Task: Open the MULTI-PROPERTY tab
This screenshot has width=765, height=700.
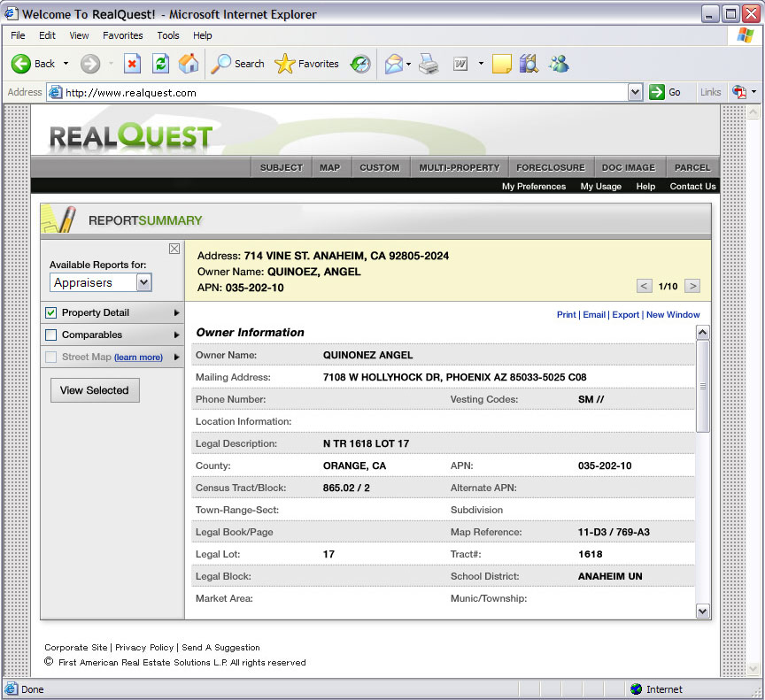Action: coord(460,167)
